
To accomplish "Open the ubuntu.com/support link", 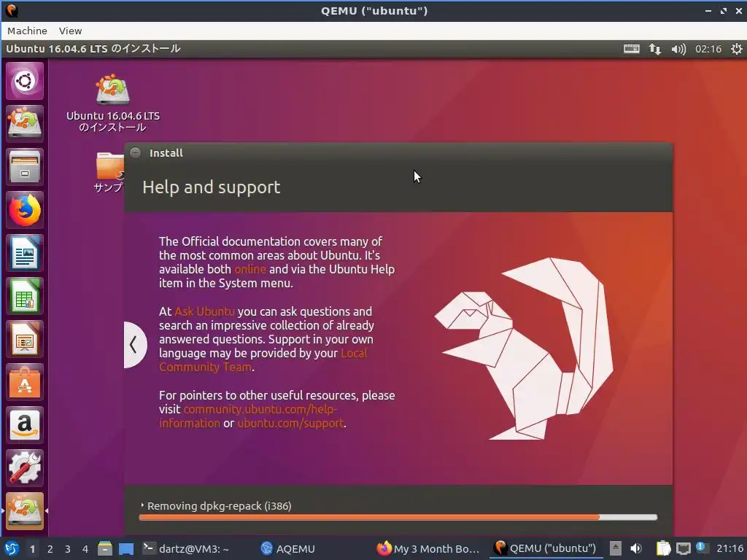I will (290, 423).
